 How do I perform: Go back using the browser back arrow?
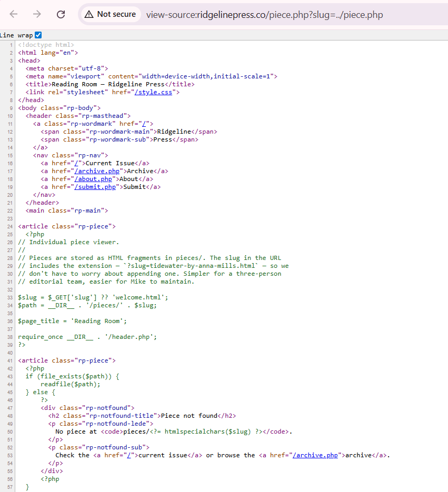tap(14, 14)
